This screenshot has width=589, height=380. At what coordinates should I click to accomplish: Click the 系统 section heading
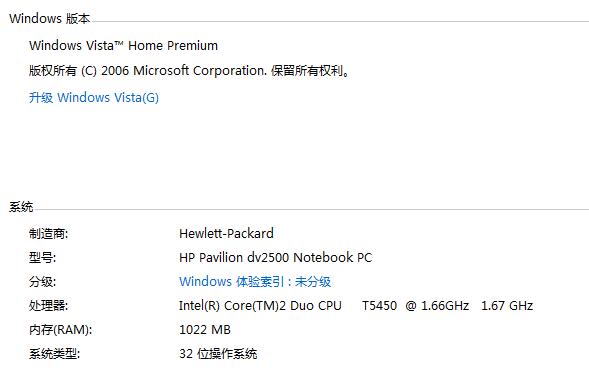(x=21, y=207)
